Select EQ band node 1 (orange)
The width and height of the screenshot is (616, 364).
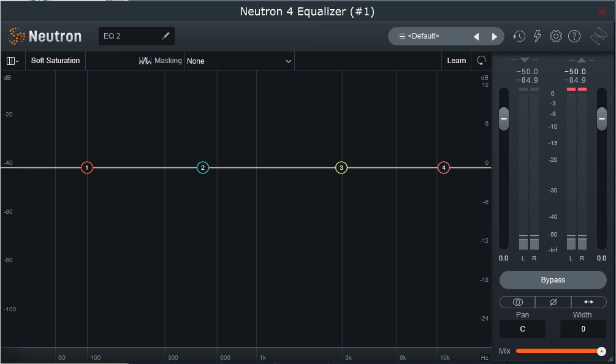click(x=87, y=168)
